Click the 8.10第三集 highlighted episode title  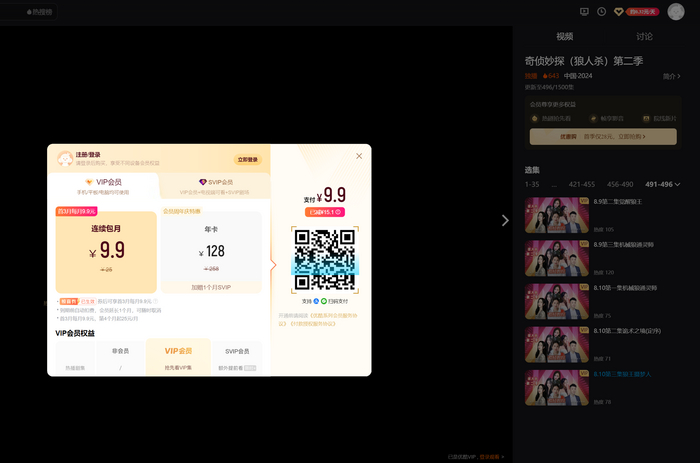pos(622,374)
